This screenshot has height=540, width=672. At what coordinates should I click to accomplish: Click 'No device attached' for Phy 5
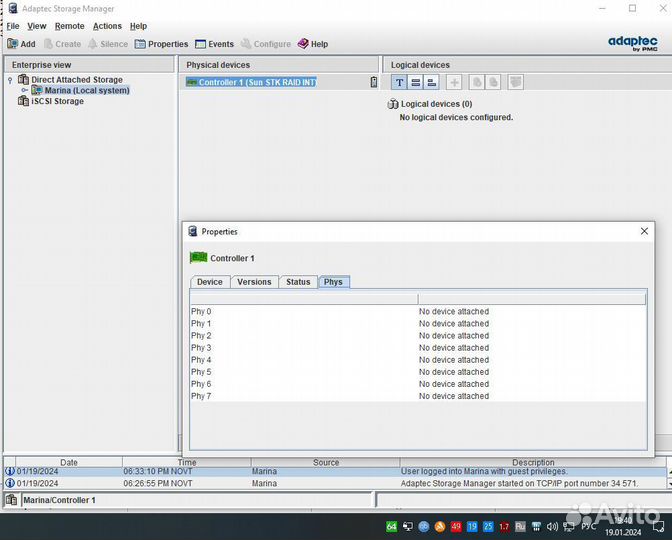point(454,372)
